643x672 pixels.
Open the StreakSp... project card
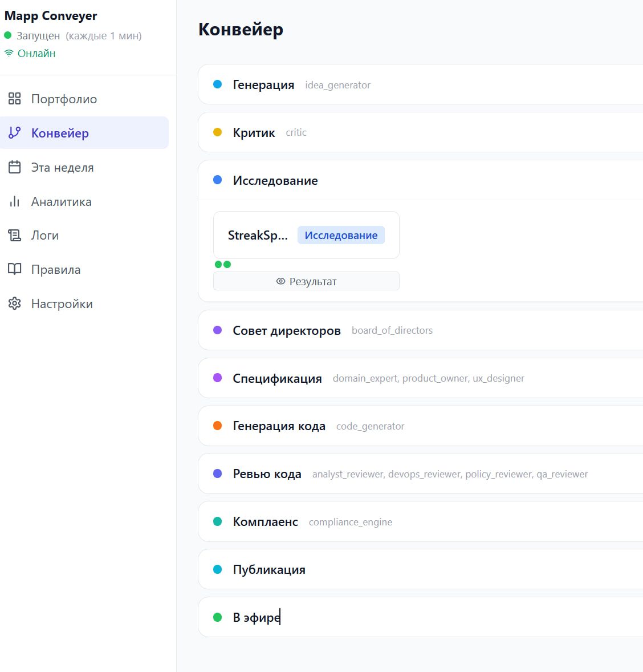pyautogui.click(x=258, y=235)
